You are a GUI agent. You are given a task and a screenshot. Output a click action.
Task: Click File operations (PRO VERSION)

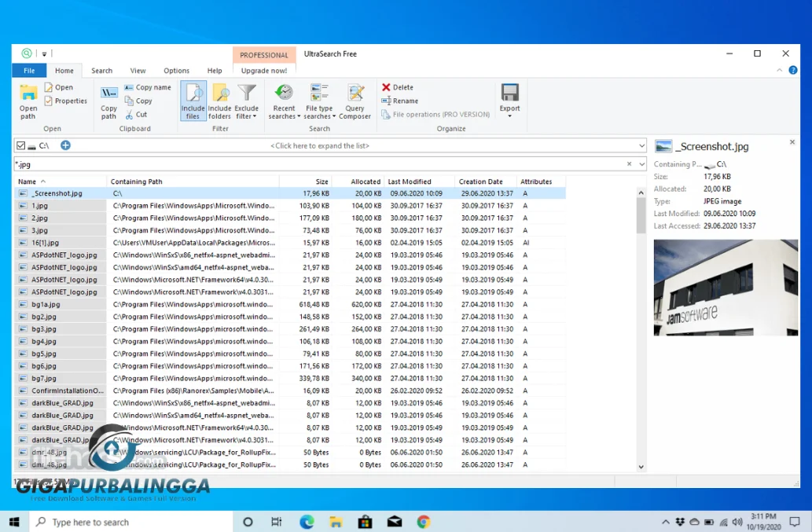[x=435, y=115]
